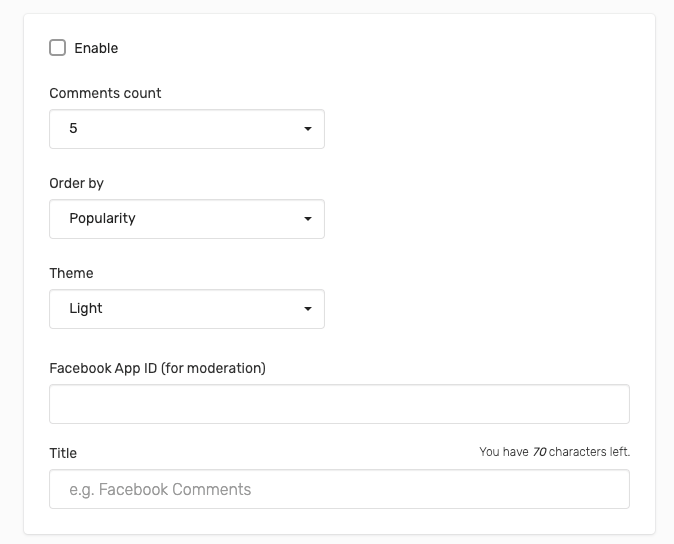Screen dimensions: 674x544
Task: Focus the Title input field
Action: click(339, 489)
